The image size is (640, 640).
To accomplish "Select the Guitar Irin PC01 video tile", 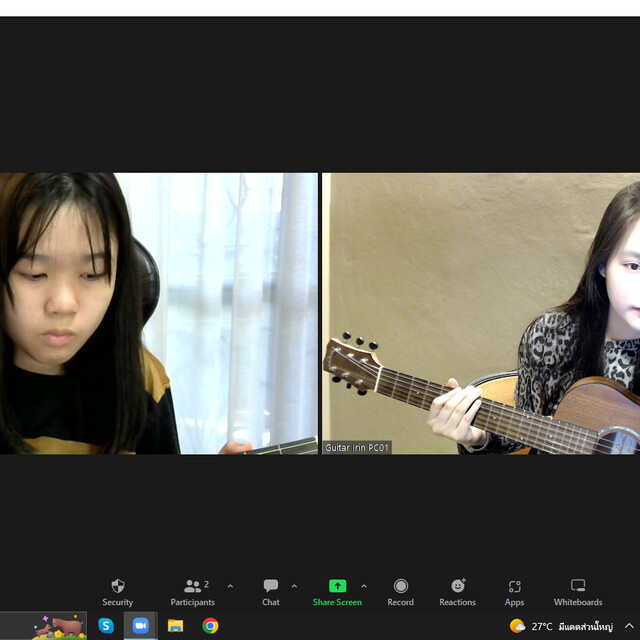I will [481, 313].
